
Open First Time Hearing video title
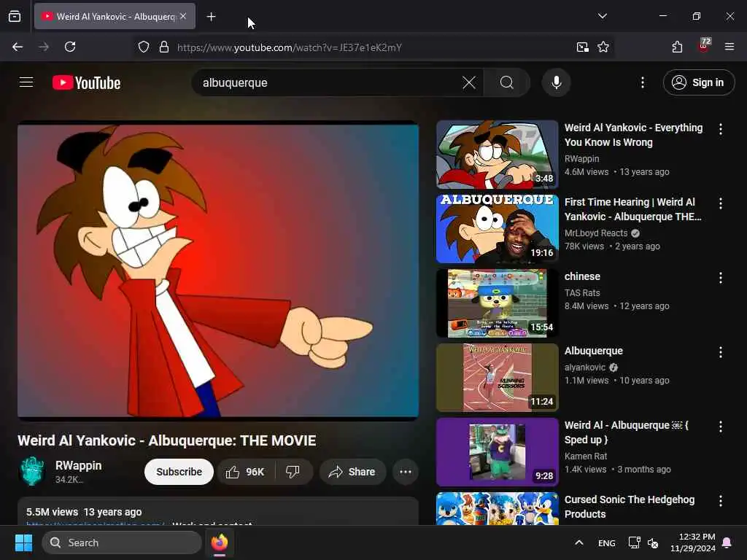click(632, 209)
